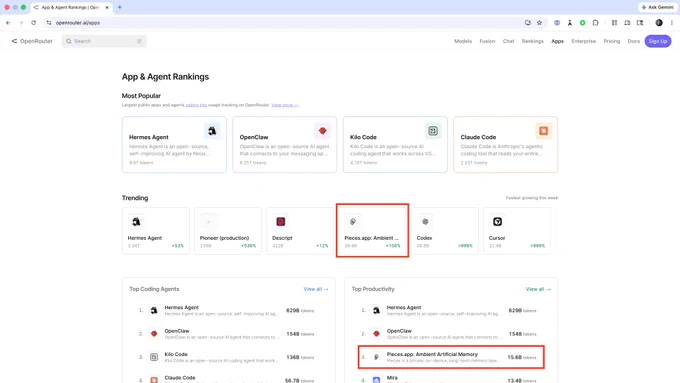
Task: Click the browser back arrow
Action: coord(8,23)
